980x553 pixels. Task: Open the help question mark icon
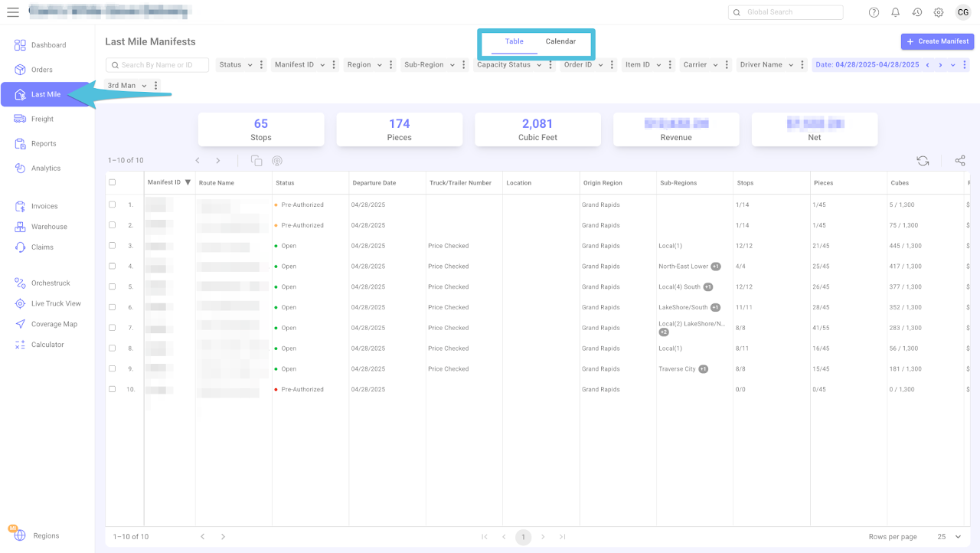tap(874, 12)
